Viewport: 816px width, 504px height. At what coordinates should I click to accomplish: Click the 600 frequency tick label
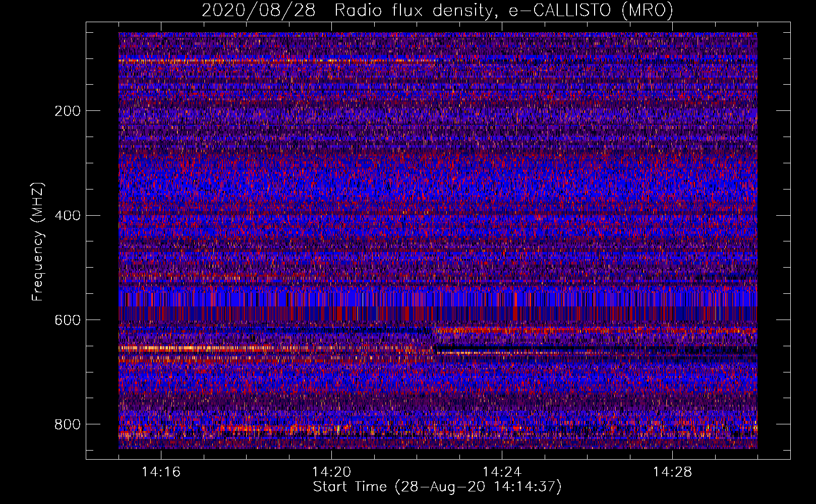[x=68, y=321]
